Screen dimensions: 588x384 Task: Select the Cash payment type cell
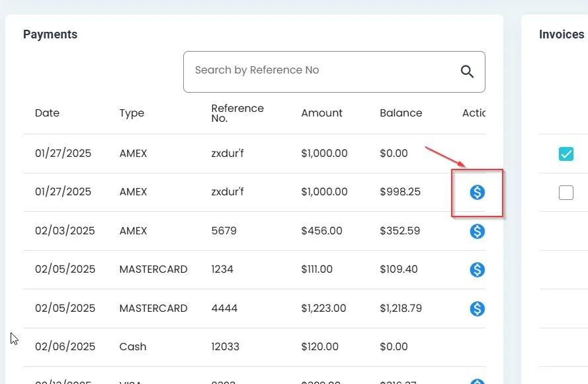[x=133, y=346]
